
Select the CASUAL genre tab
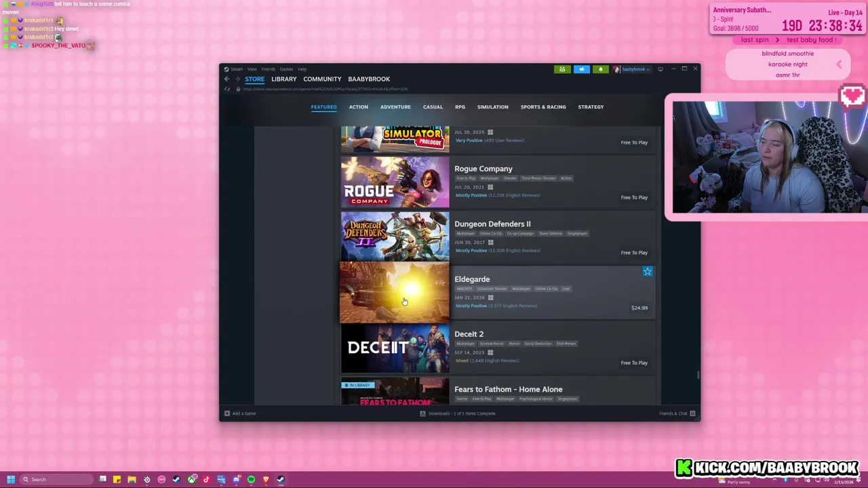tap(433, 107)
